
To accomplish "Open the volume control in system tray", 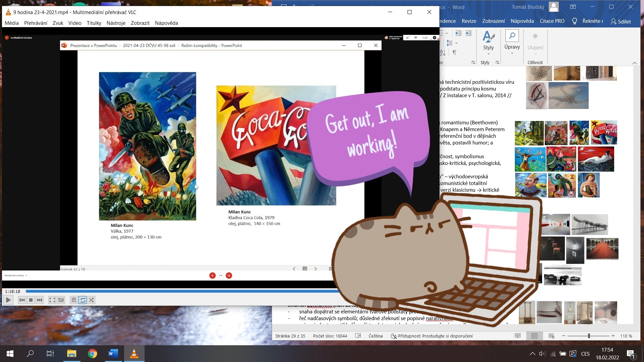I will pyautogui.click(x=542, y=354).
